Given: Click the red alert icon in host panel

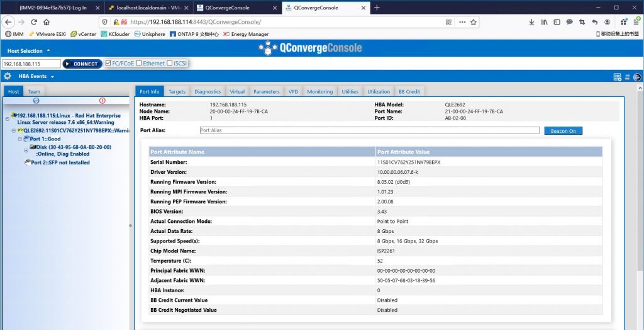Looking at the screenshot, I should 103,100.
